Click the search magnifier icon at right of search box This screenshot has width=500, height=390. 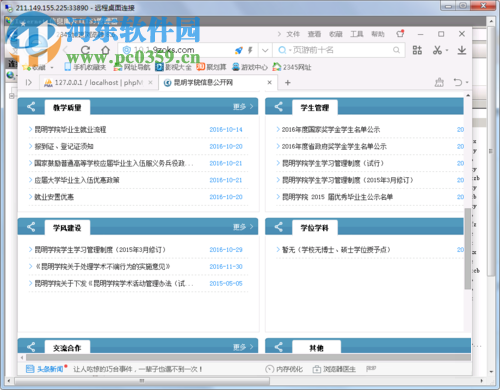[396, 50]
